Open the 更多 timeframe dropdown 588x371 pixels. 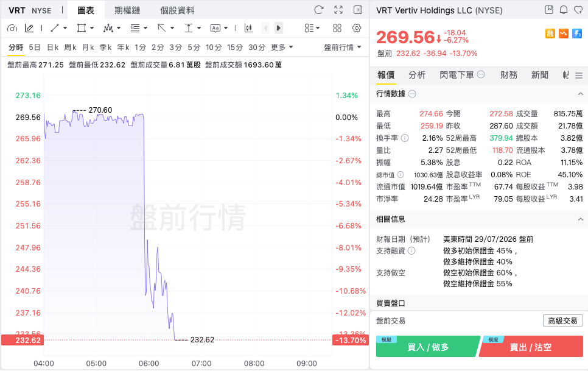[x=282, y=48]
